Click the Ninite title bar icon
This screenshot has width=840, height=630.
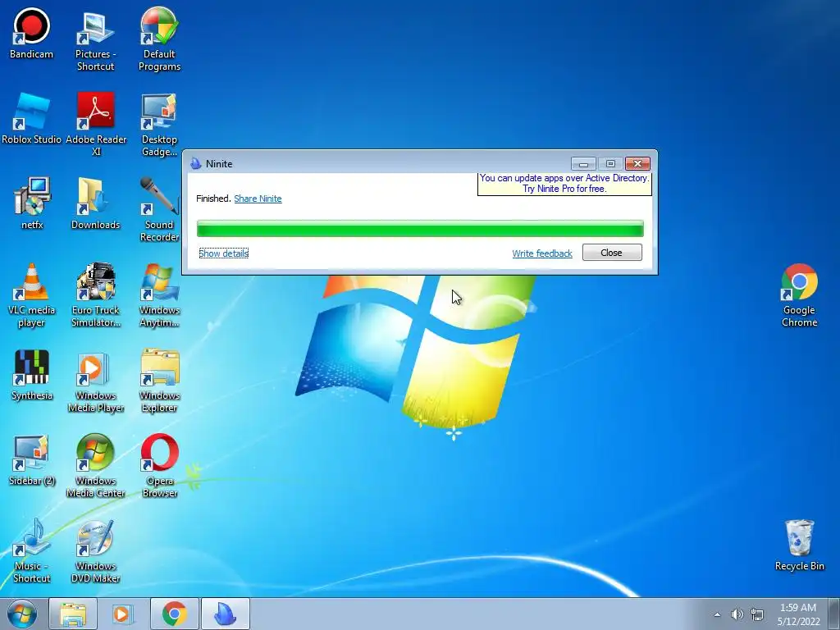coord(195,163)
